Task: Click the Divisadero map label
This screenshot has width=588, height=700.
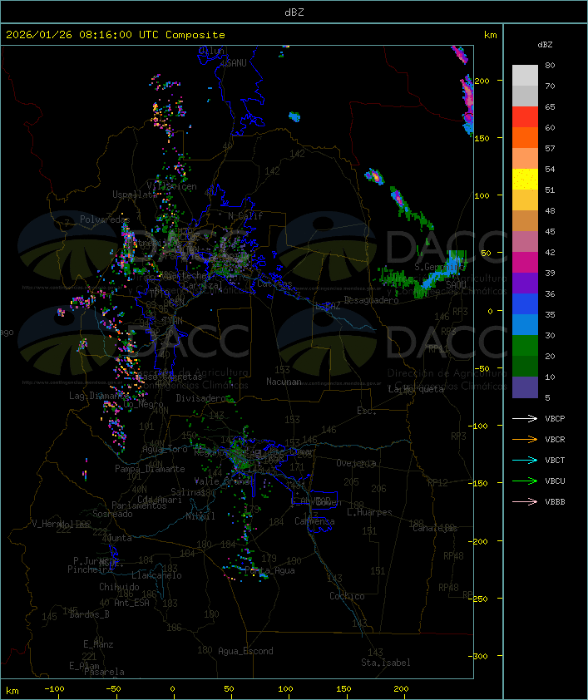Action: click(x=201, y=398)
